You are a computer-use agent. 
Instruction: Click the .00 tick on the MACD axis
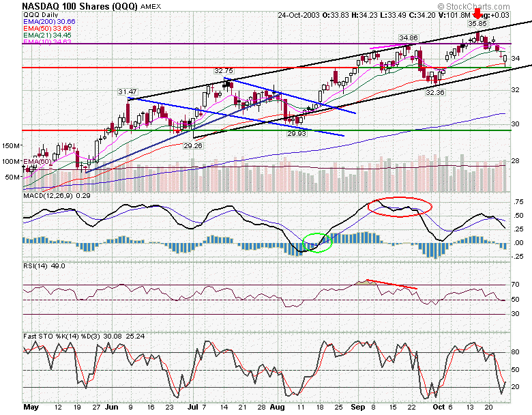click(x=518, y=242)
